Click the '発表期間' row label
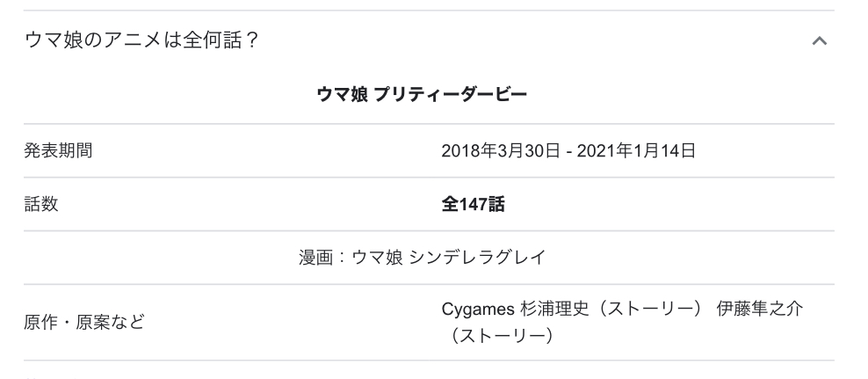 click(58, 151)
